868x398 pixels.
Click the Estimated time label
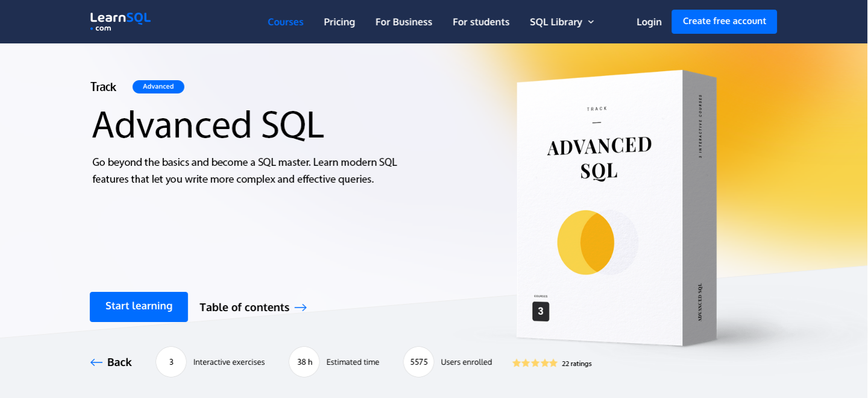pos(353,362)
